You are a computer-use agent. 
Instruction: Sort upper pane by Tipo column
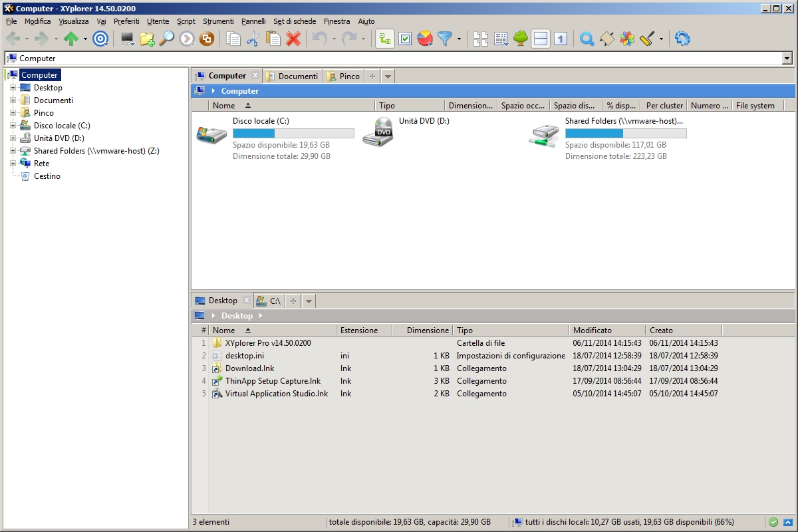[x=410, y=106]
